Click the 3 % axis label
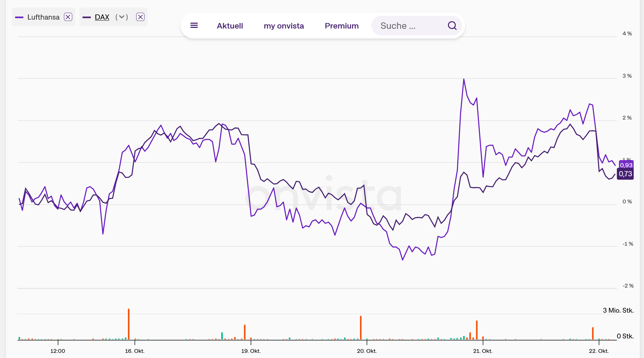The height and width of the screenshot is (358, 644). pos(627,76)
